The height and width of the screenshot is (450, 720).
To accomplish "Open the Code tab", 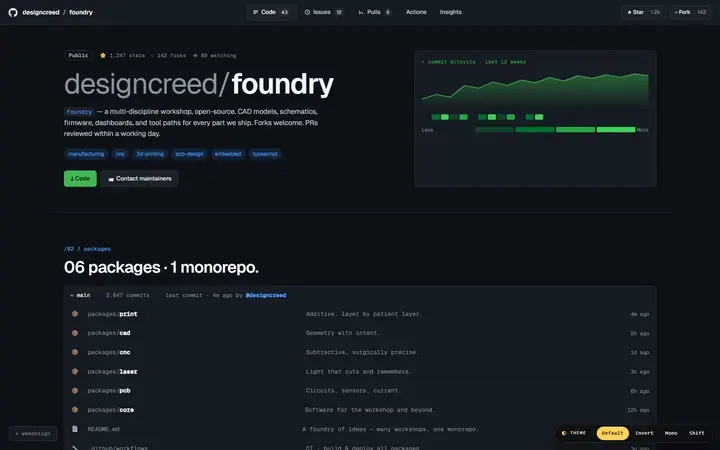I will (x=271, y=12).
